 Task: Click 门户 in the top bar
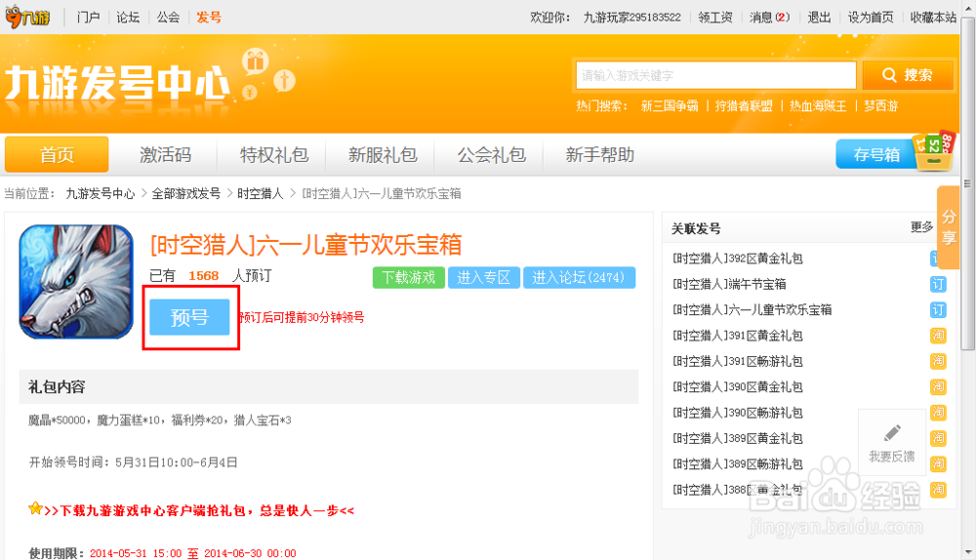pos(89,18)
